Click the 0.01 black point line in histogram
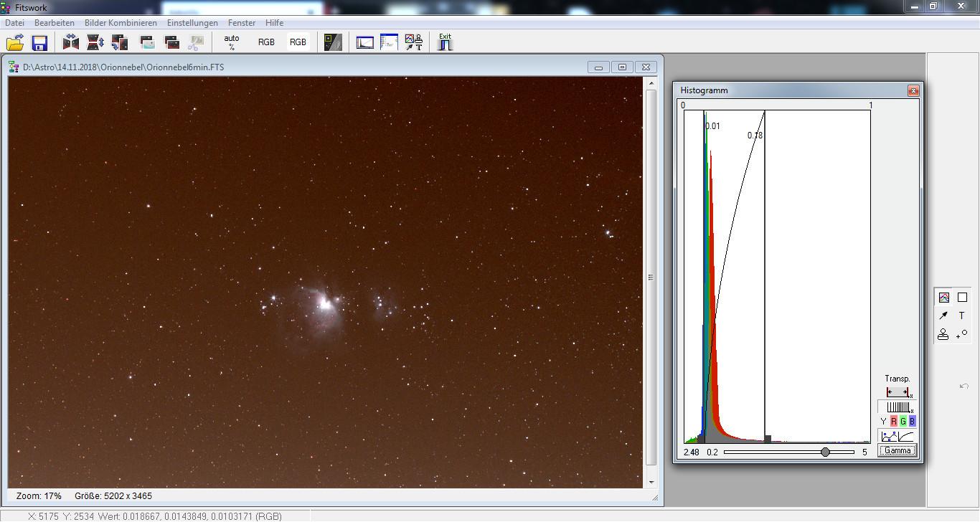 pyautogui.click(x=705, y=276)
